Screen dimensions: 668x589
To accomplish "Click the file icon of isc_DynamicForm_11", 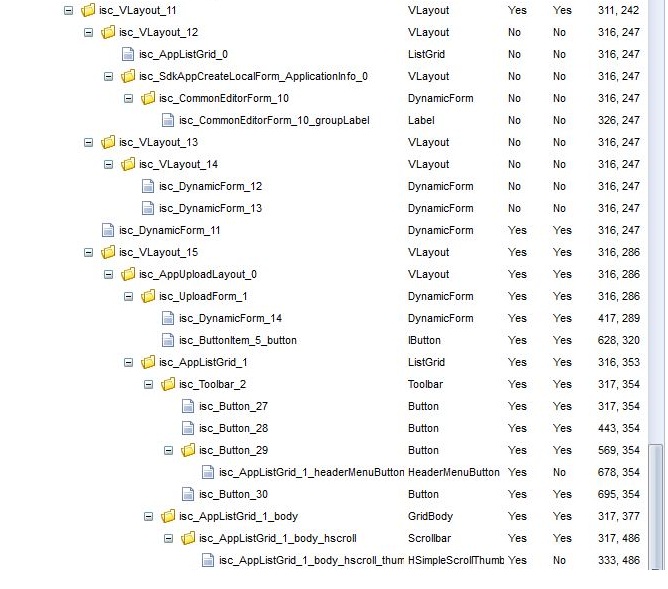I will click(x=108, y=230).
